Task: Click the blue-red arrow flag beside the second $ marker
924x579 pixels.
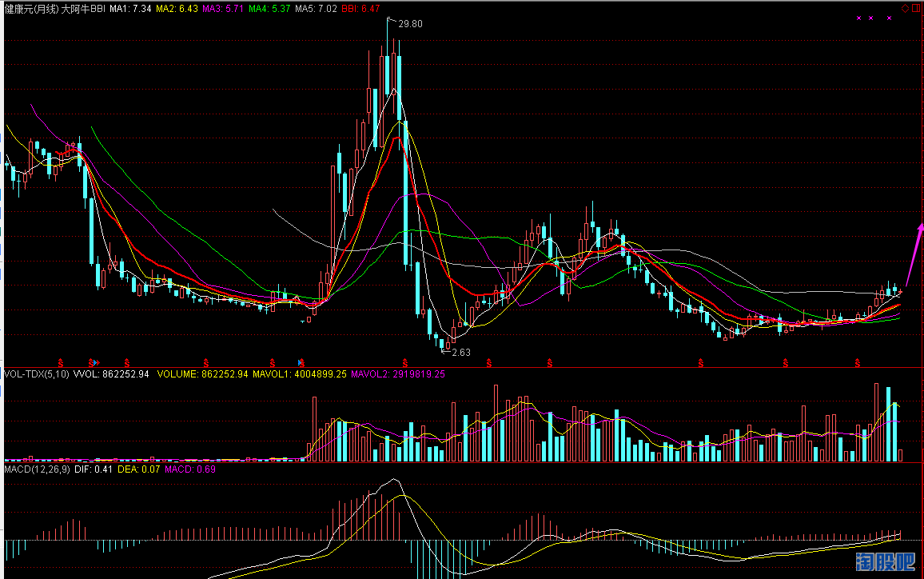Action: [98, 362]
